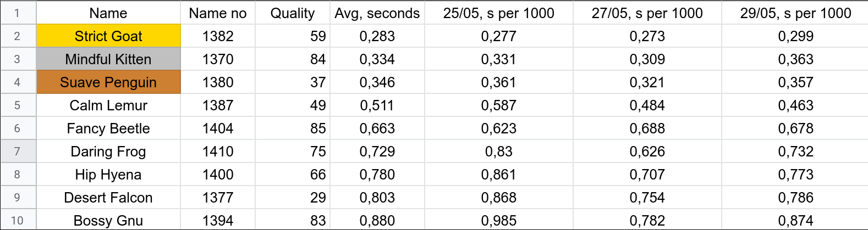Select the gold-filled Strict Goat cell
868x230 pixels.
pyautogui.click(x=108, y=36)
